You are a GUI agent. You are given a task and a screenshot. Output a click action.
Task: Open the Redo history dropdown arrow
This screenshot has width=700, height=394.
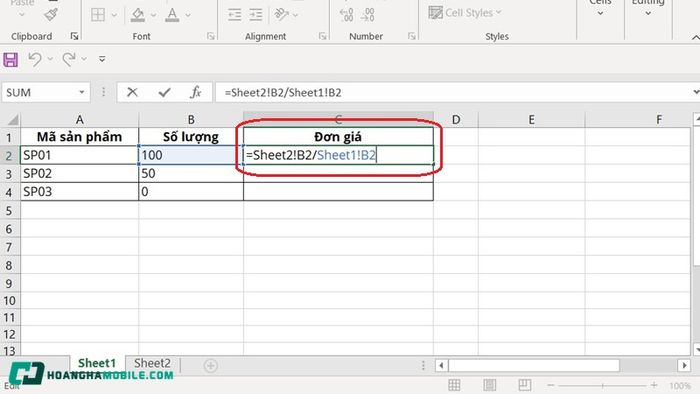[83, 59]
